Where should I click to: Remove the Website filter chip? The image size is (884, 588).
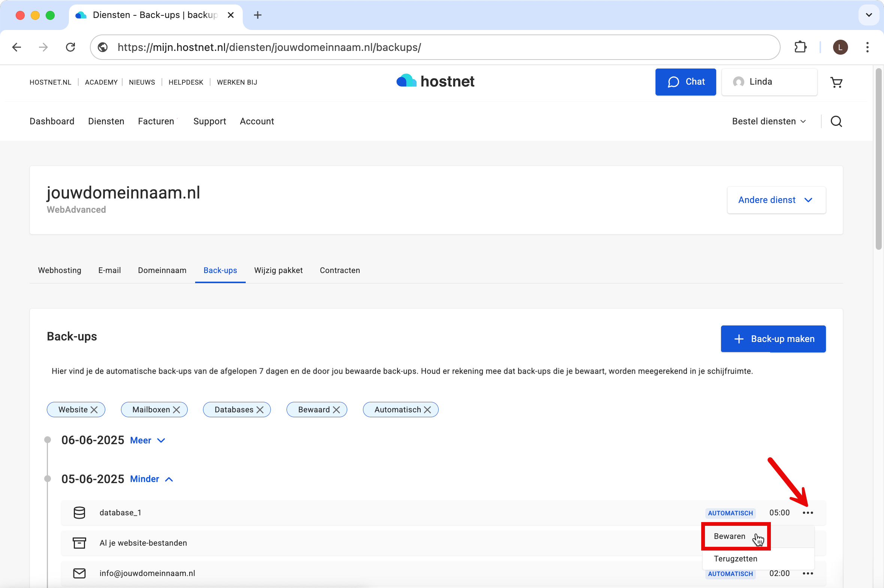(x=94, y=410)
